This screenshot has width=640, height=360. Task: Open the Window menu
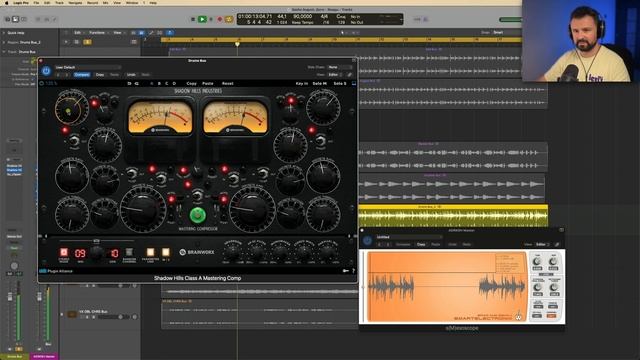click(132, 2)
